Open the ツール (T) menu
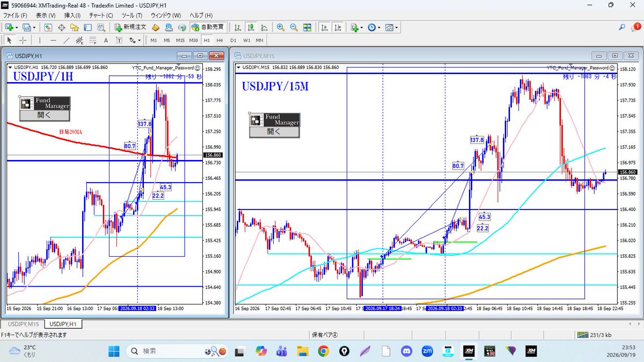Screen dimensions: 644x362 [132, 15]
